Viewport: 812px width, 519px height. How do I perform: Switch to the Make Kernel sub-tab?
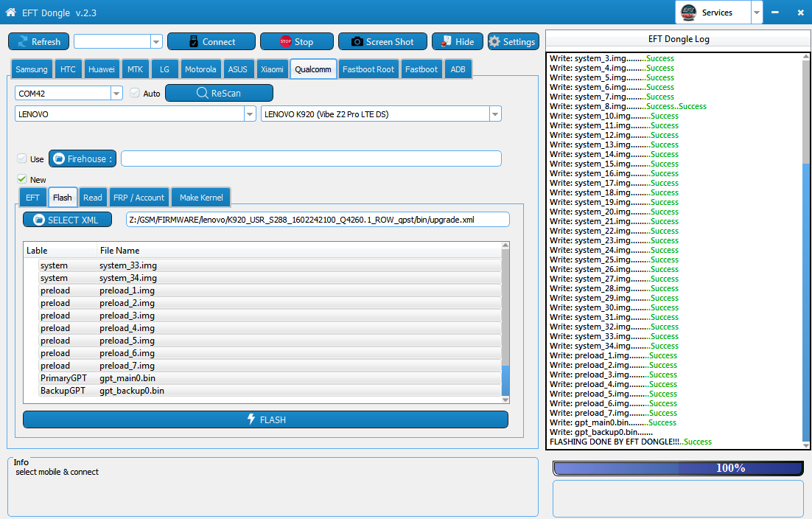pyautogui.click(x=201, y=198)
